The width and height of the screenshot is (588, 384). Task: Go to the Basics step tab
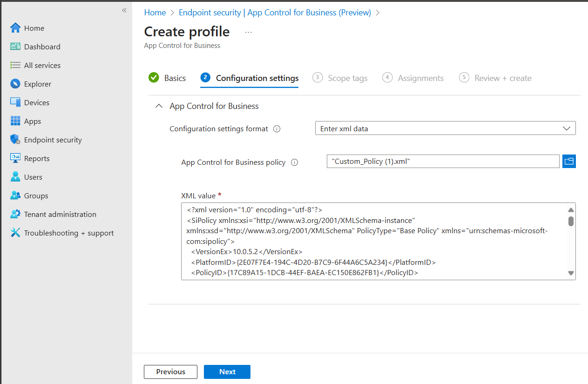click(167, 78)
